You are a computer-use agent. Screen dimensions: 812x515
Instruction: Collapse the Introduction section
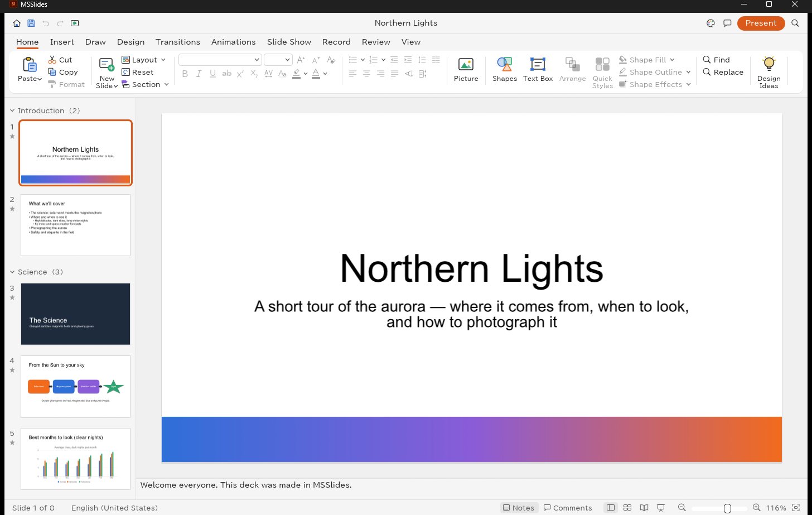point(13,110)
